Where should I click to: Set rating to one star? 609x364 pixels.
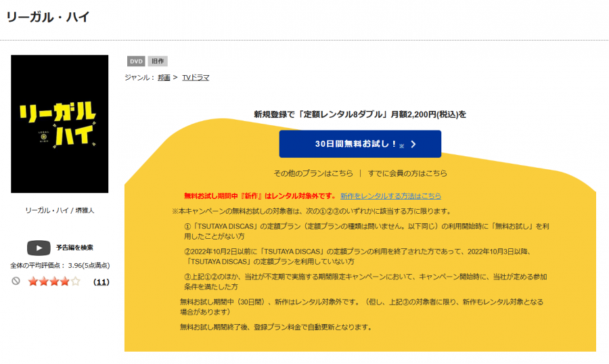pos(32,281)
